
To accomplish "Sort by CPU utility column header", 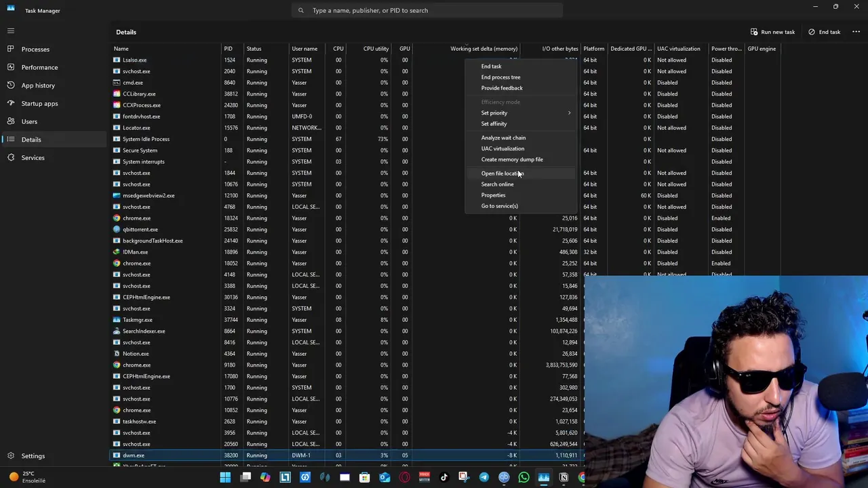I will click(x=370, y=49).
